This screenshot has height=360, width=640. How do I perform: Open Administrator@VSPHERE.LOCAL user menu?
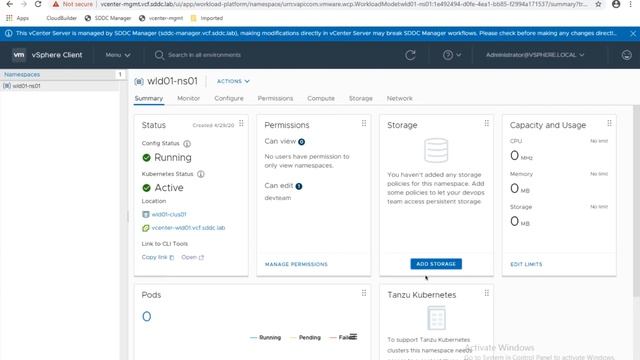tap(535, 55)
